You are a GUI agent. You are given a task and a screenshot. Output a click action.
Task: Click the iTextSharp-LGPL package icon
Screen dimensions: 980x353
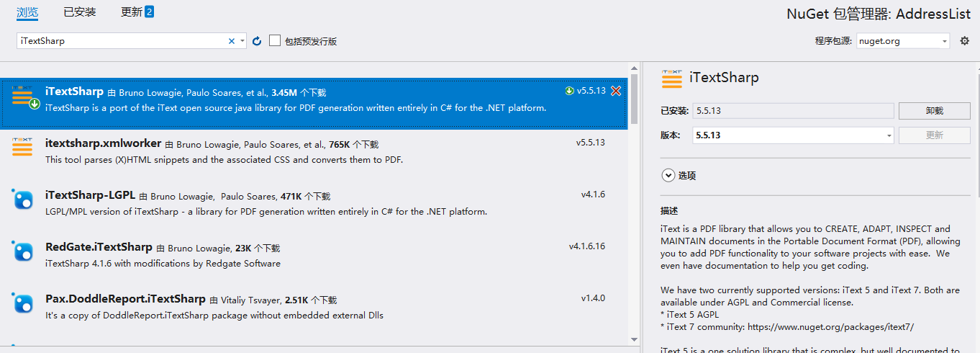[x=23, y=200]
